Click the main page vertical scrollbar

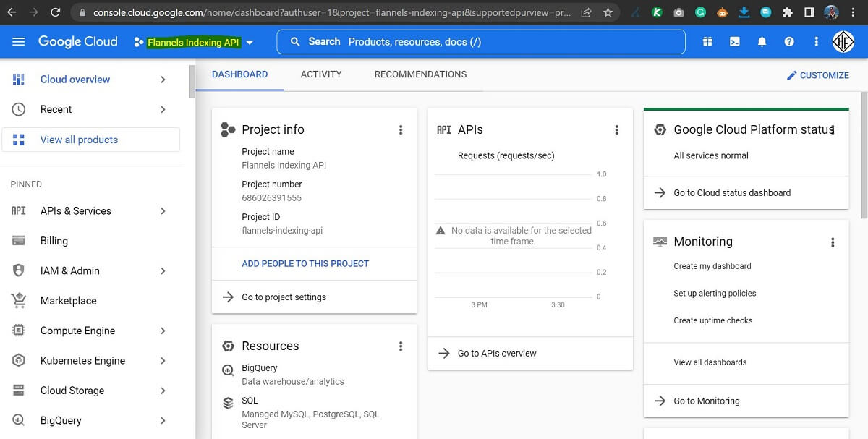click(x=864, y=155)
